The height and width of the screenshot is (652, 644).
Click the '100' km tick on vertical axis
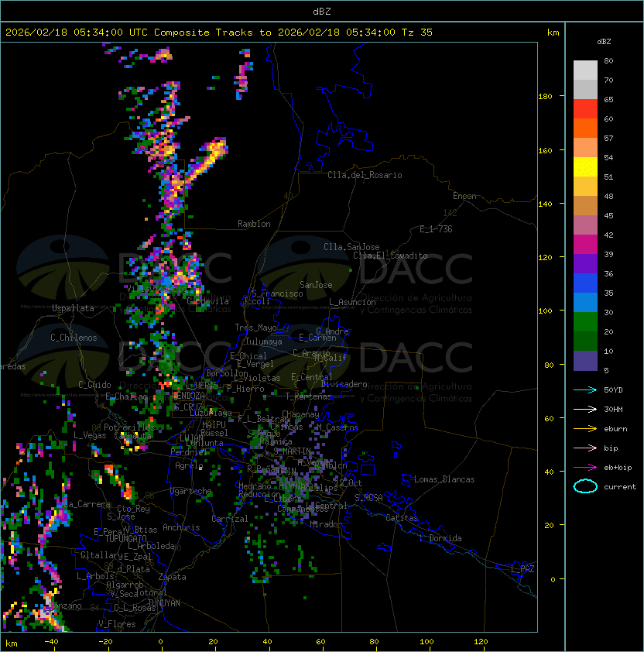[x=545, y=311]
